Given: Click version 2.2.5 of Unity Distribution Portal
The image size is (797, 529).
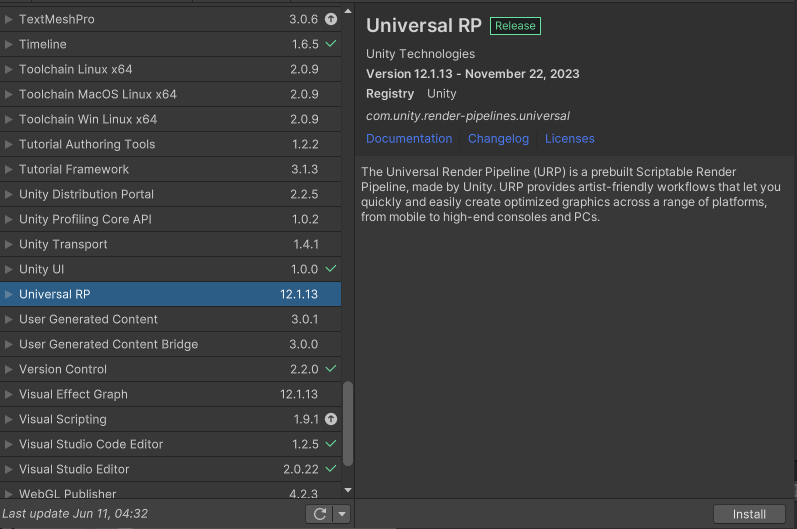Looking at the screenshot, I should click(304, 194).
